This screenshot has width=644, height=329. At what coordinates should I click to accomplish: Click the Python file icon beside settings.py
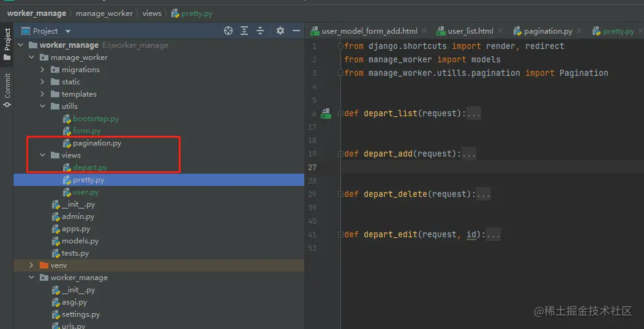[56, 315]
